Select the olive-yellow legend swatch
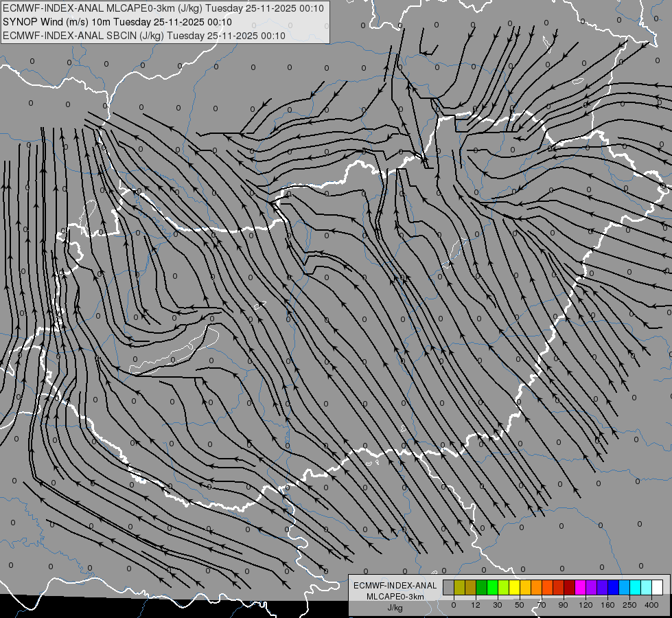 click(x=459, y=587)
